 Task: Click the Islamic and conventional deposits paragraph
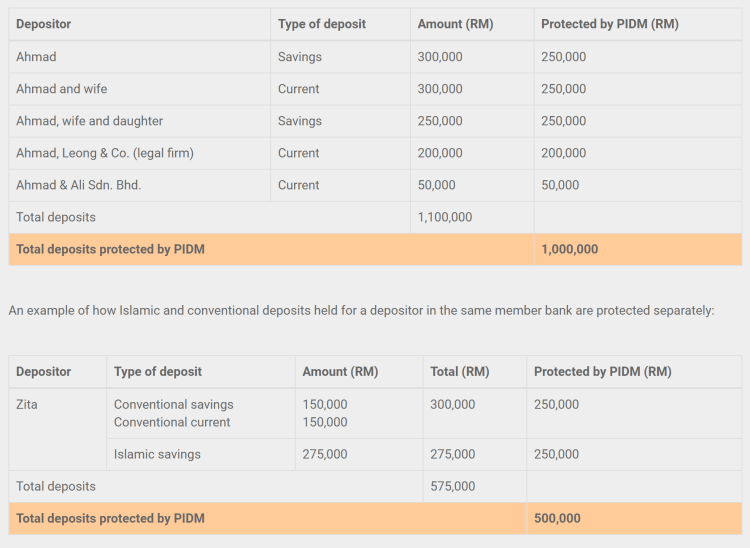[361, 310]
